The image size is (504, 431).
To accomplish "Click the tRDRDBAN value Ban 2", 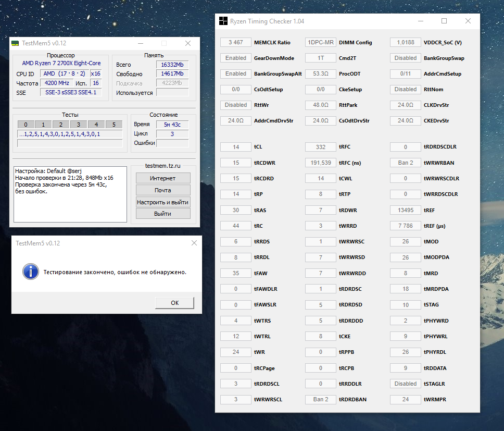I will click(320, 399).
